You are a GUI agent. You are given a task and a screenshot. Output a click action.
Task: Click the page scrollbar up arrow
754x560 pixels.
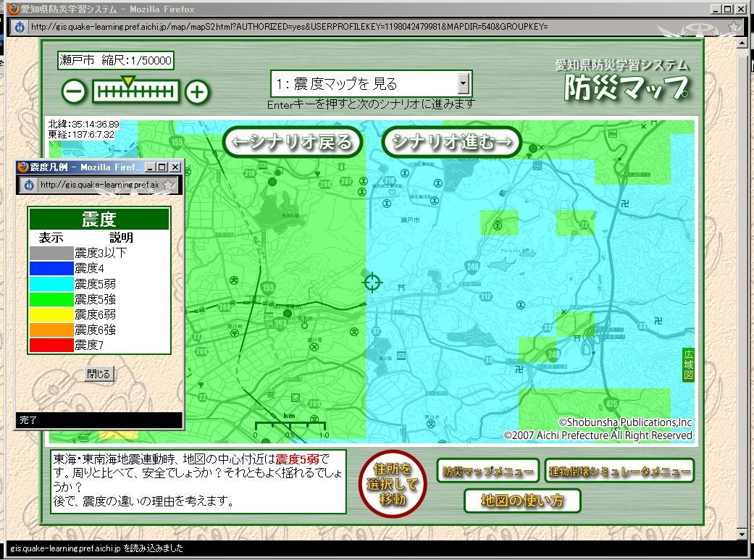coord(743,43)
